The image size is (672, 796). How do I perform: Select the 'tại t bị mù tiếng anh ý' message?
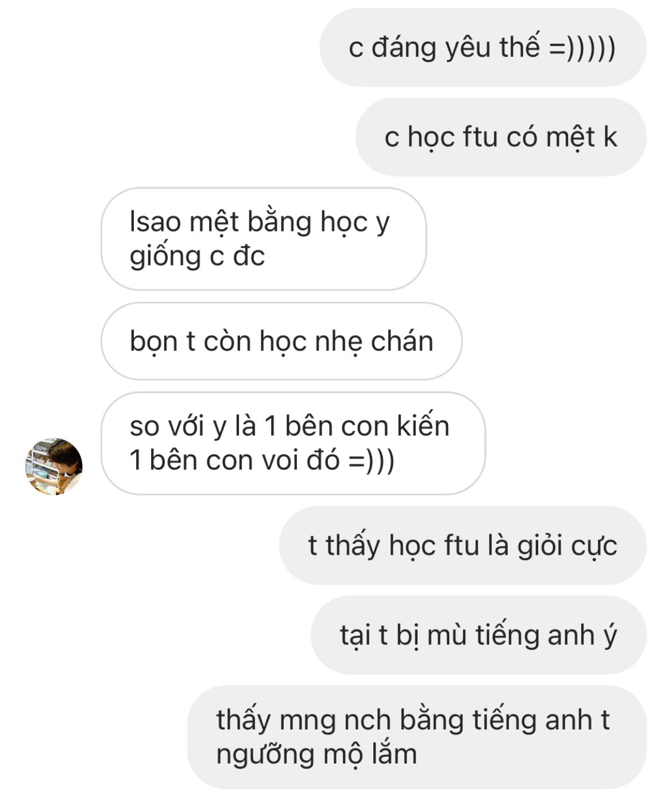click(x=478, y=635)
